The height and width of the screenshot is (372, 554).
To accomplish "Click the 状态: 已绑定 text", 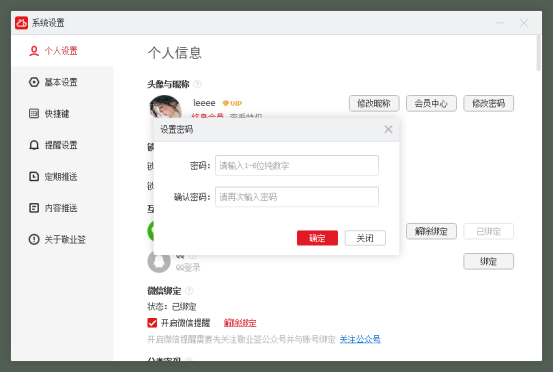I will coord(172,307).
